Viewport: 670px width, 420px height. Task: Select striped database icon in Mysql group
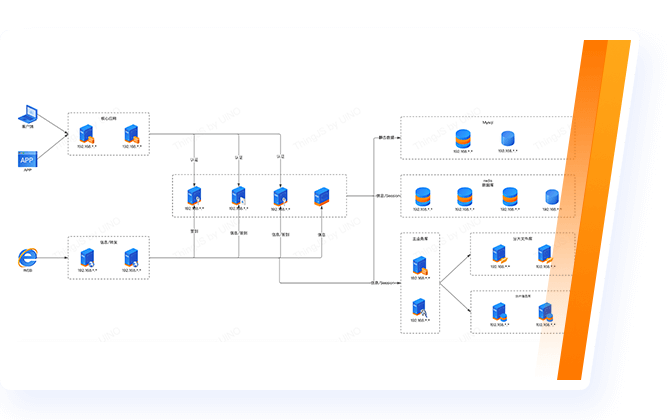click(x=463, y=139)
